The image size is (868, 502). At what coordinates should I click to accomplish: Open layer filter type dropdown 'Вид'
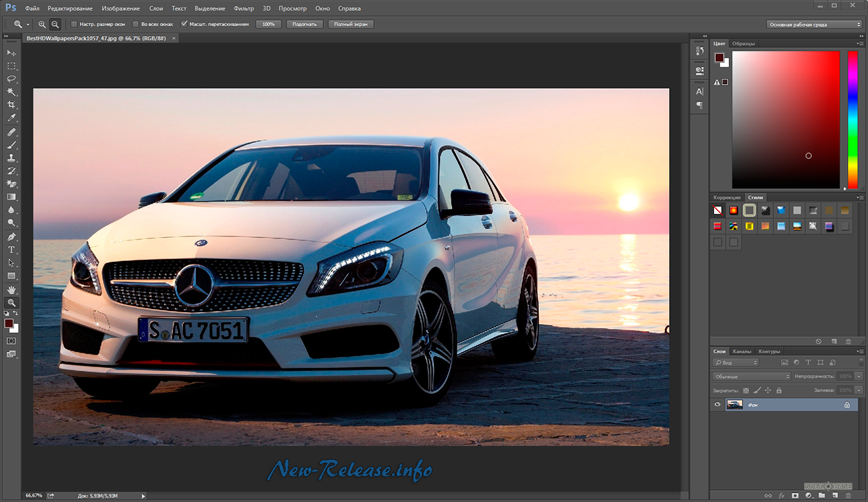735,362
